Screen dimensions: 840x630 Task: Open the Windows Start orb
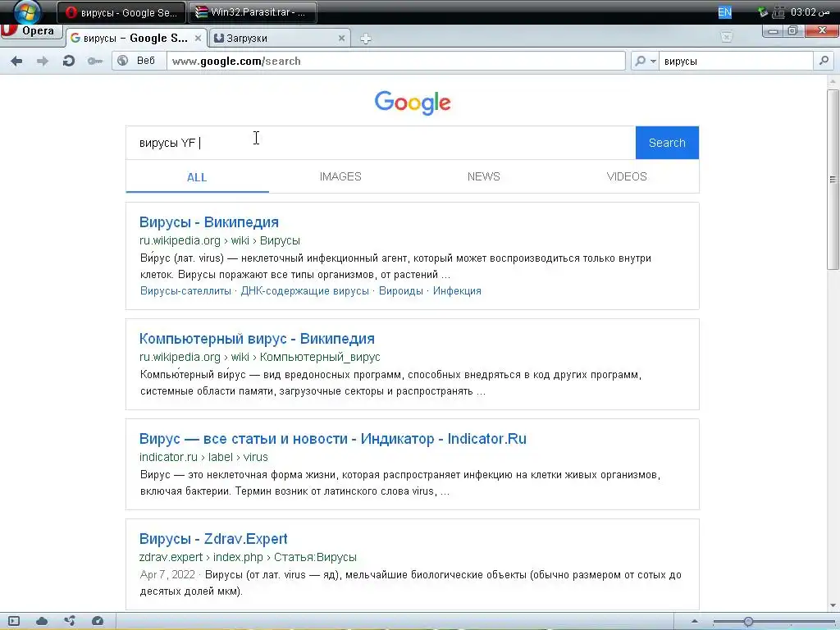click(x=27, y=11)
